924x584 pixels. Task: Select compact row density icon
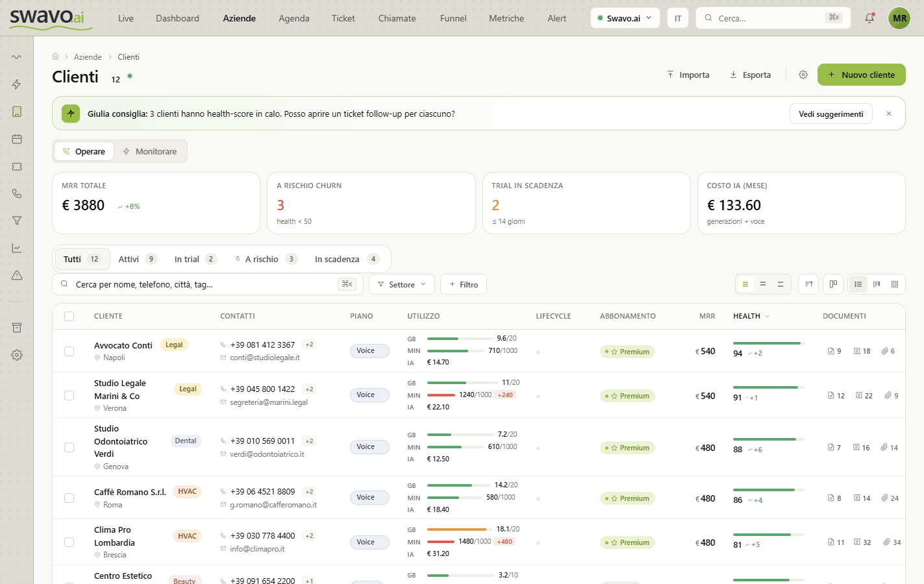[745, 284]
